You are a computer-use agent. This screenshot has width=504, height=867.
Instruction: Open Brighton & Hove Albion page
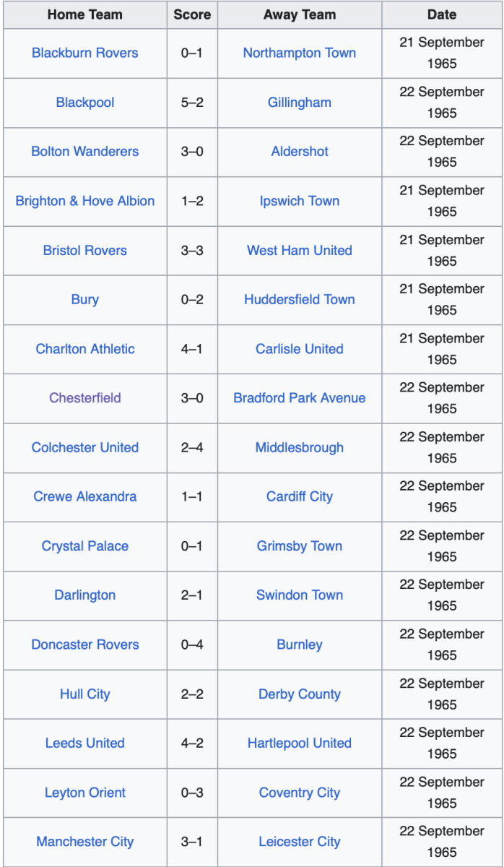pyautogui.click(x=85, y=201)
